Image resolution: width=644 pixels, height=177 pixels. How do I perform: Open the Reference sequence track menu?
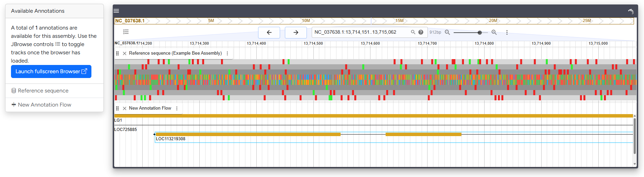(227, 53)
